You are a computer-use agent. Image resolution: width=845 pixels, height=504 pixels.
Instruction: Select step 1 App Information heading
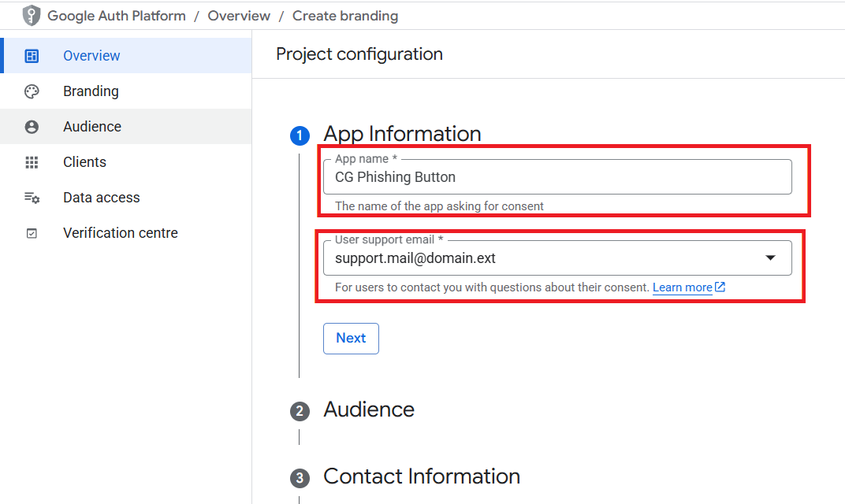click(402, 134)
